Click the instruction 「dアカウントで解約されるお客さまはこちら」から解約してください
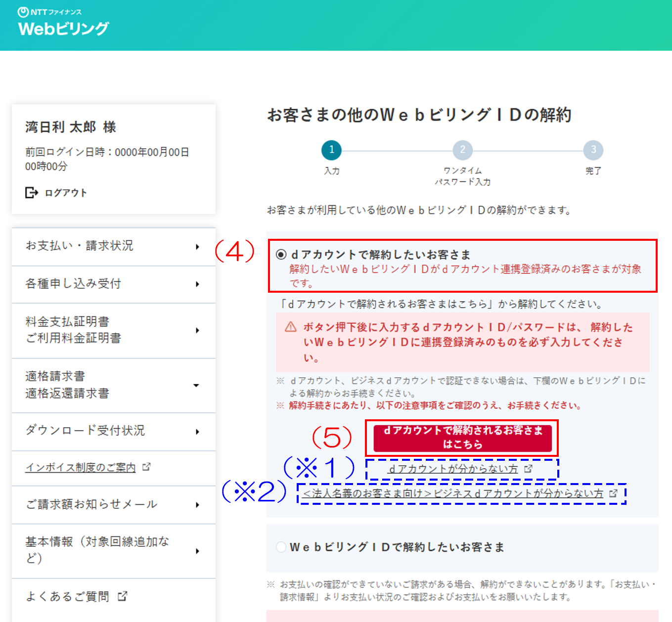This screenshot has height=622, width=672. pyautogui.click(x=441, y=304)
